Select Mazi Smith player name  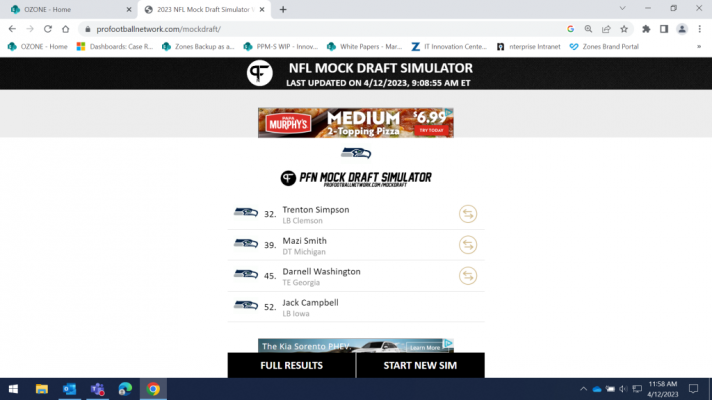(x=304, y=241)
